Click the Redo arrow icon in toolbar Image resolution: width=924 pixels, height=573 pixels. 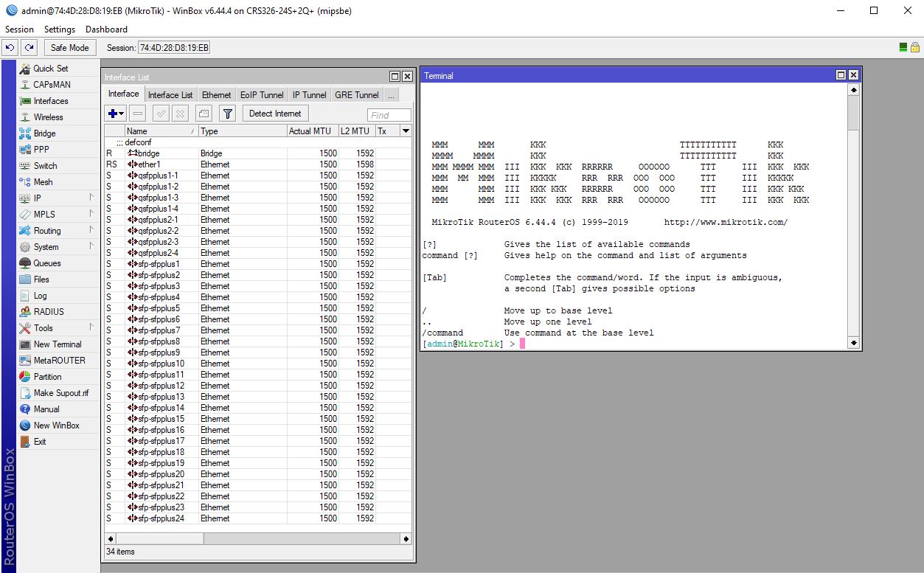tap(29, 48)
